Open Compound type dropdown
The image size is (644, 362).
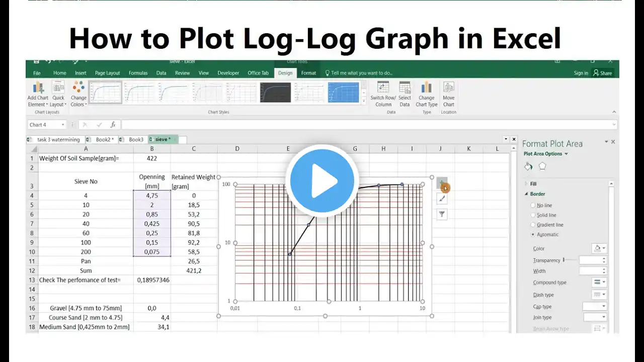click(x=599, y=283)
